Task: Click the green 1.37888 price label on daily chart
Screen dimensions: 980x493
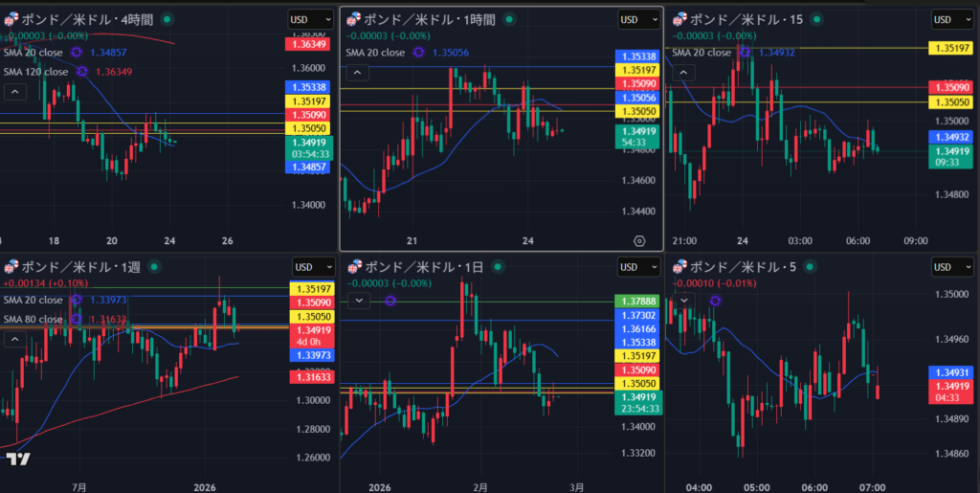Action: [638, 302]
